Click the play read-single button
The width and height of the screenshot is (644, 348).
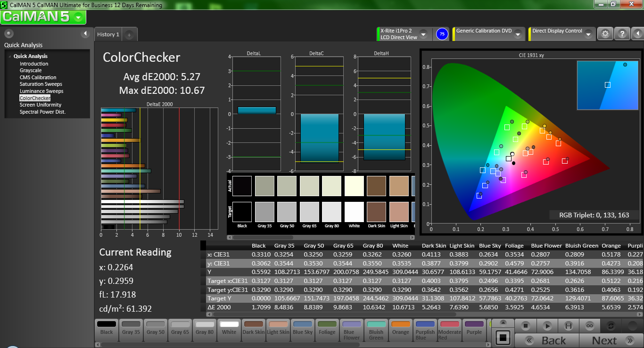547,326
